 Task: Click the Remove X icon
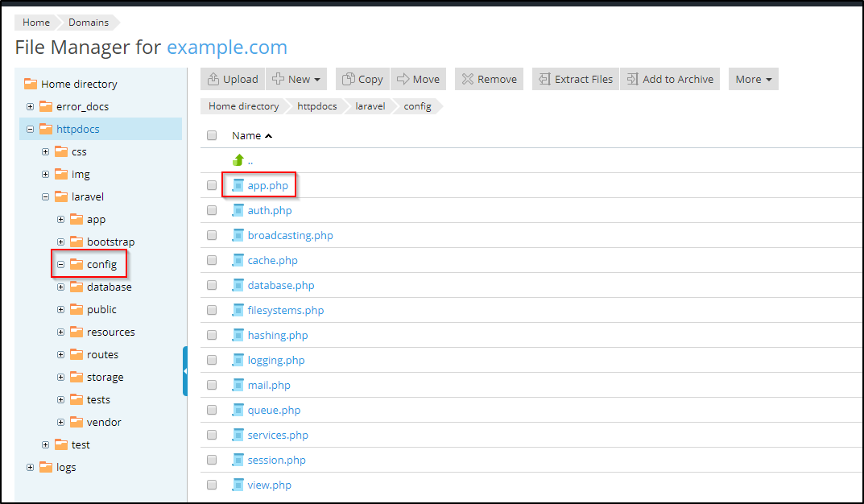(468, 79)
